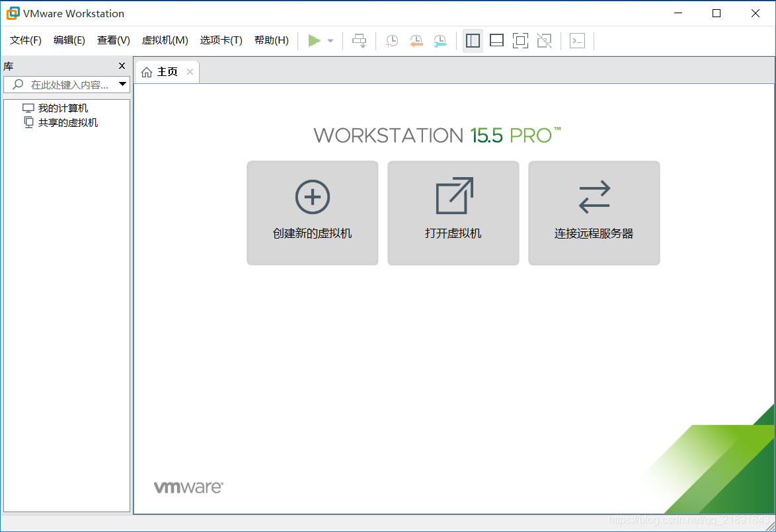Open the 查看(V) menu
This screenshot has width=776, height=532.
(113, 40)
